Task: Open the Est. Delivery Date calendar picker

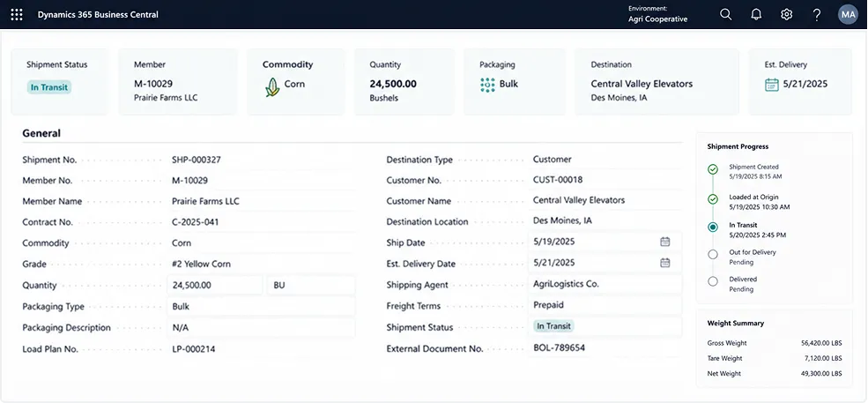Action: tap(664, 263)
